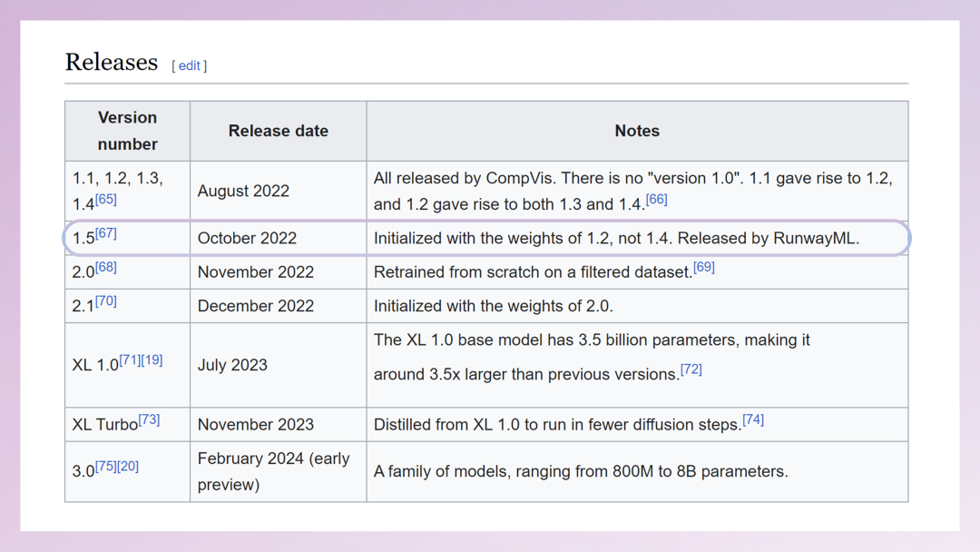The image size is (980, 552).
Task: Click the note about 3.5 billion parameters
Action: pos(592,357)
